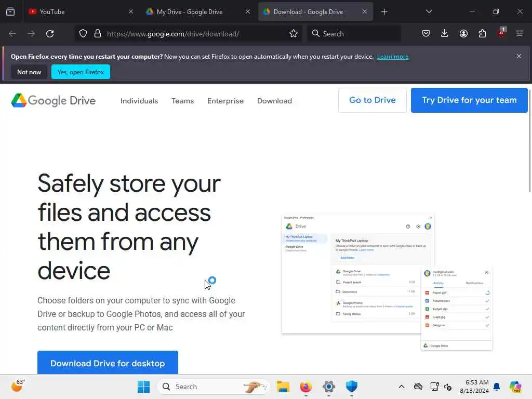Switch to My Drive - Google Drive tab
Screen dimensions: 532x399
coord(198,12)
